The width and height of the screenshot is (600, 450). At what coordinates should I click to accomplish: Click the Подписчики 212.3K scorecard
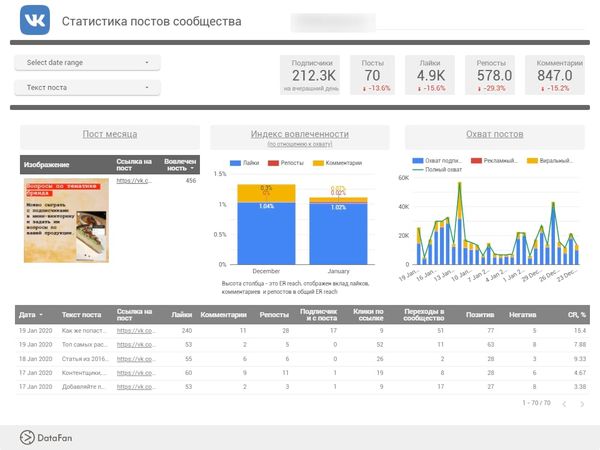tap(314, 75)
